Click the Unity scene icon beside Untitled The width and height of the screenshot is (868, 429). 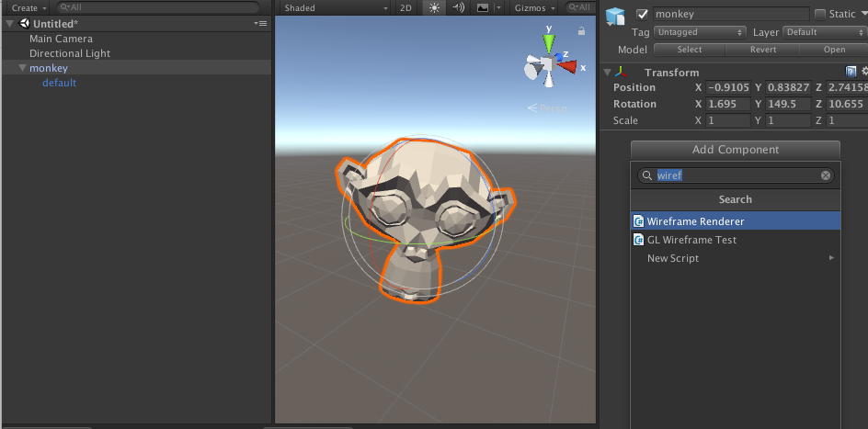click(x=24, y=23)
